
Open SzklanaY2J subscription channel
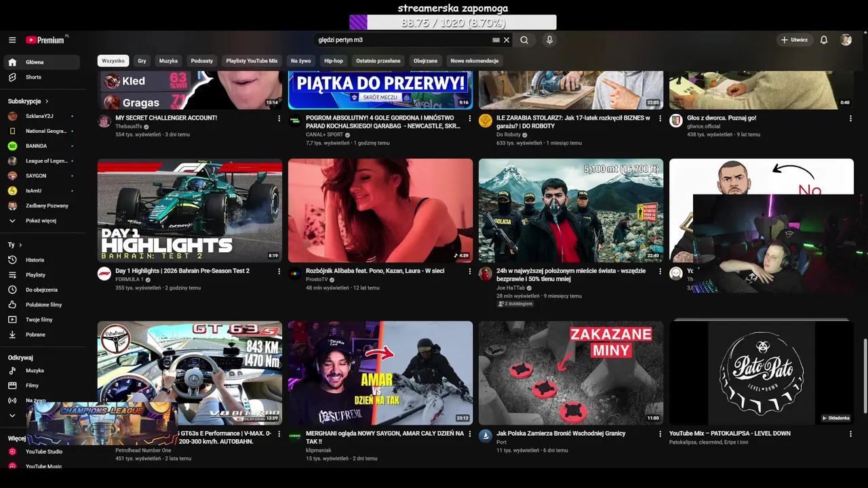[x=43, y=117]
